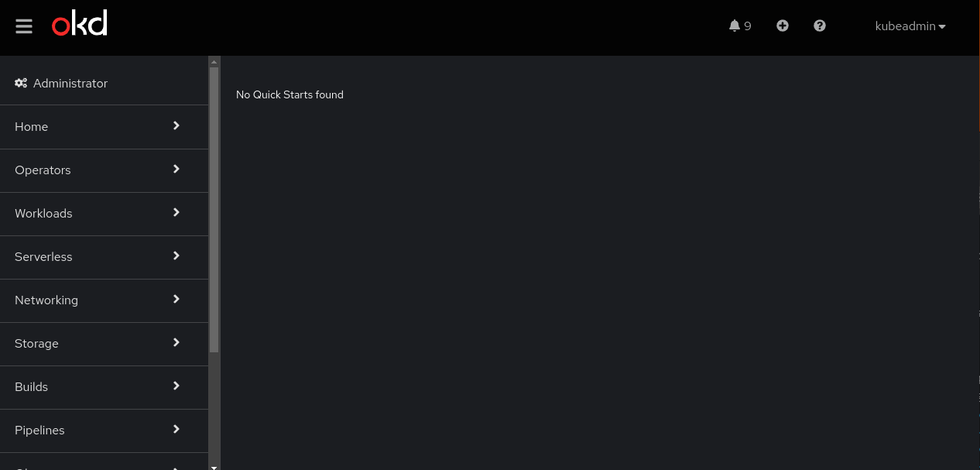
Task: Click the sidebar scroll down arrow
Action: tap(214, 467)
